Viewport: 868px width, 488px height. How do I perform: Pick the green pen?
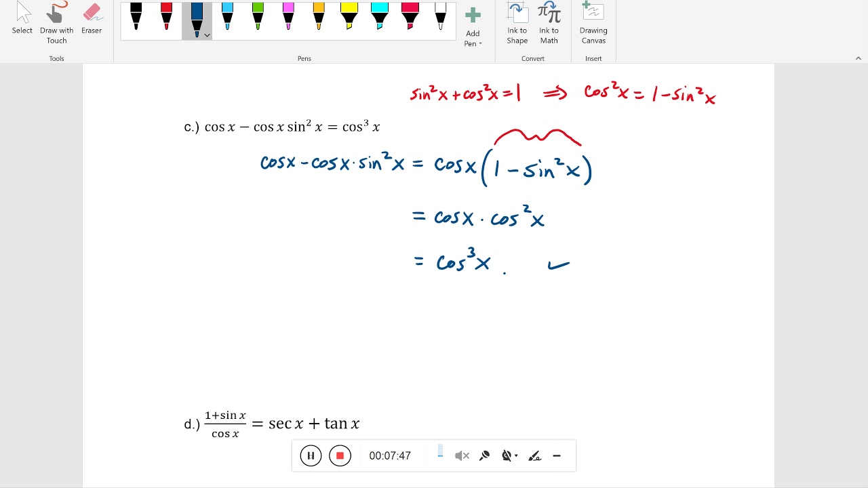(258, 18)
